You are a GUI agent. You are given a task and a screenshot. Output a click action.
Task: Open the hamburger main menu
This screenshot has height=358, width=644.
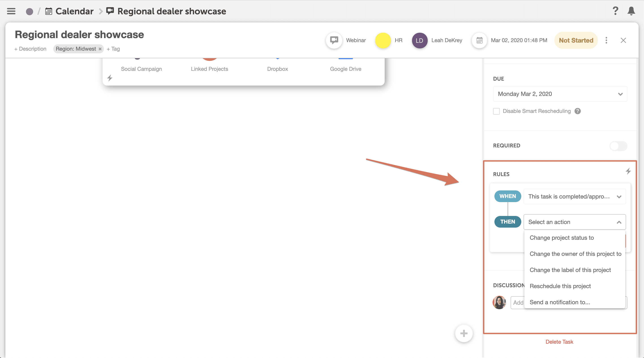[11, 11]
